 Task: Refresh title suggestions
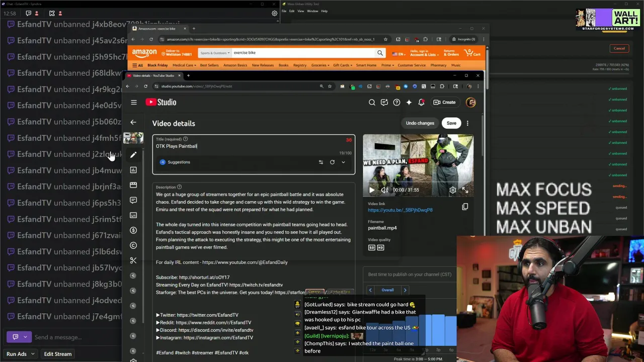click(x=332, y=162)
